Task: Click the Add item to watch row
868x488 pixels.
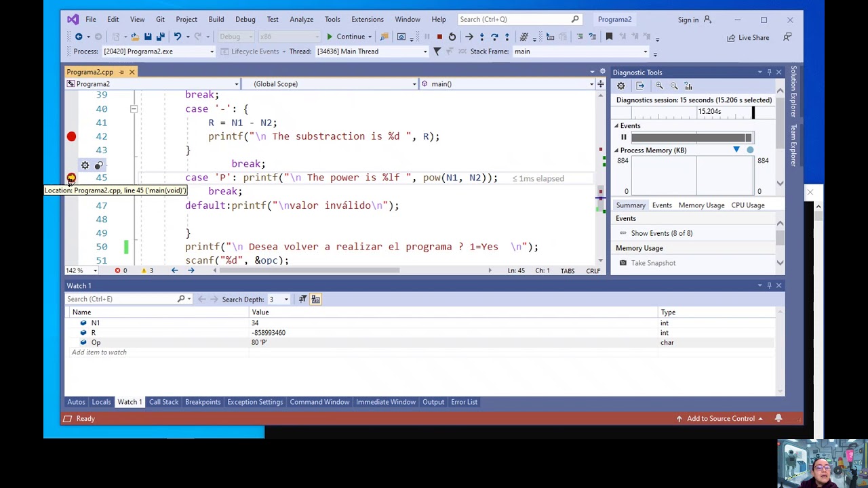Action: (x=99, y=352)
